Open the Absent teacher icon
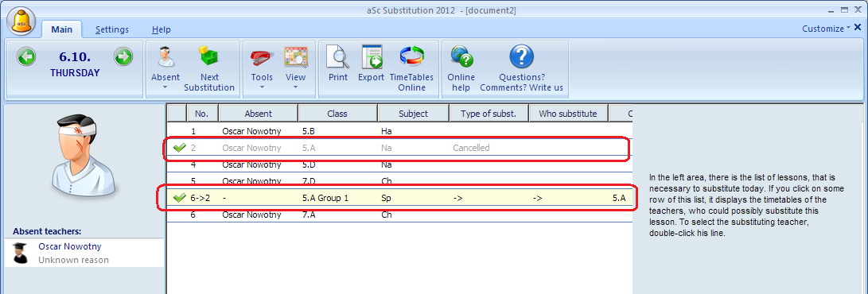This screenshot has height=294, width=868. point(165,57)
